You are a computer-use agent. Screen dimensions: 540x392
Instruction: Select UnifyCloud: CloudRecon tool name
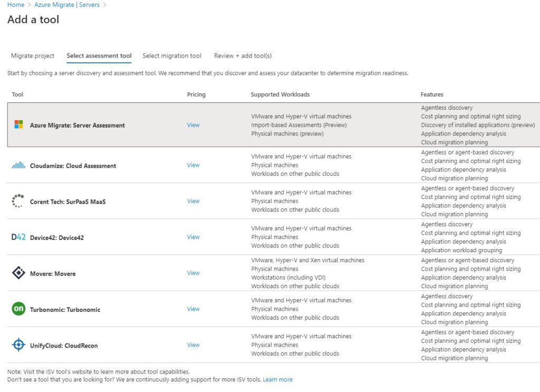pyautogui.click(x=64, y=346)
